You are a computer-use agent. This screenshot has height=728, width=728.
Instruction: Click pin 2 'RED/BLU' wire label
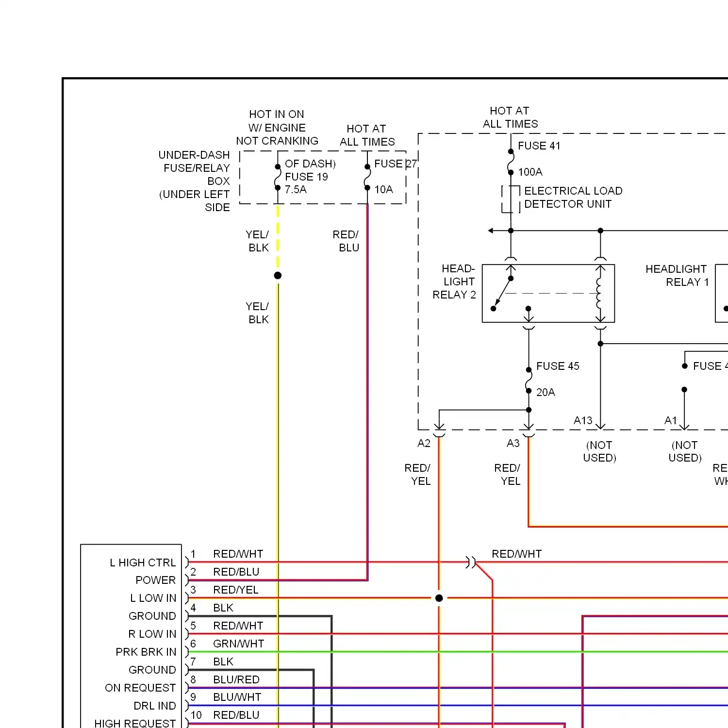coord(236,572)
